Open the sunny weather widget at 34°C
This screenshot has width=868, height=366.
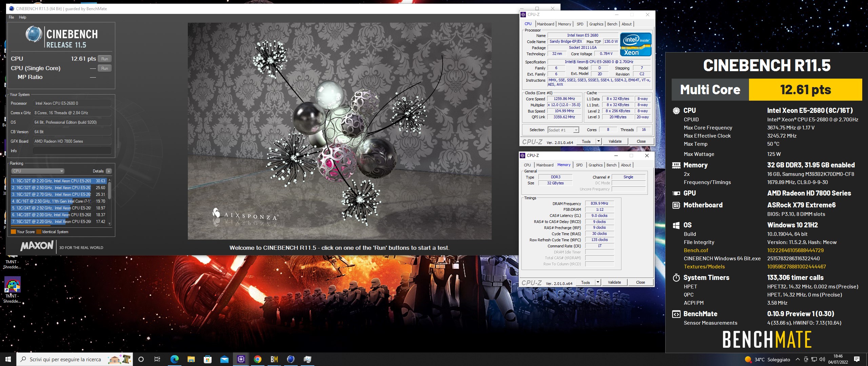click(x=767, y=359)
